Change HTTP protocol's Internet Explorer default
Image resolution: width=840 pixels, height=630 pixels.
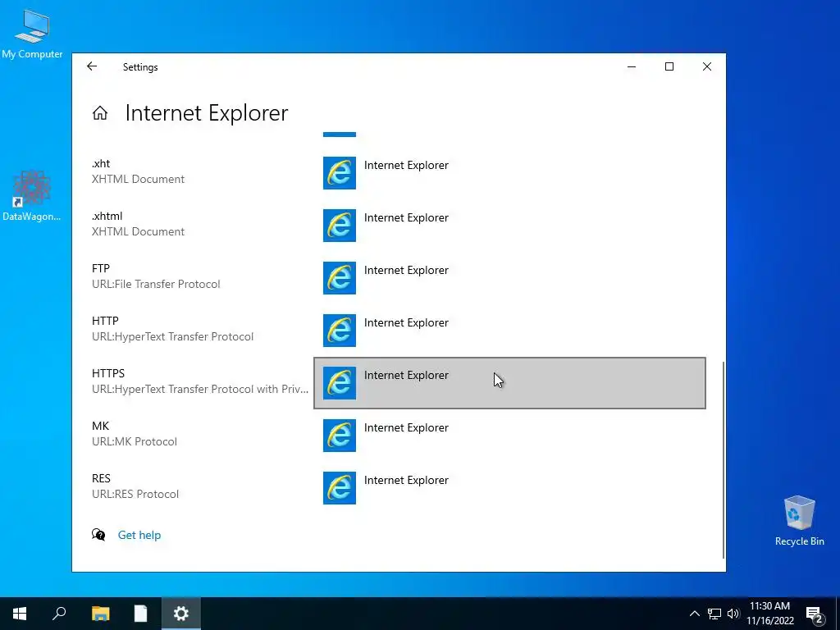(x=509, y=331)
